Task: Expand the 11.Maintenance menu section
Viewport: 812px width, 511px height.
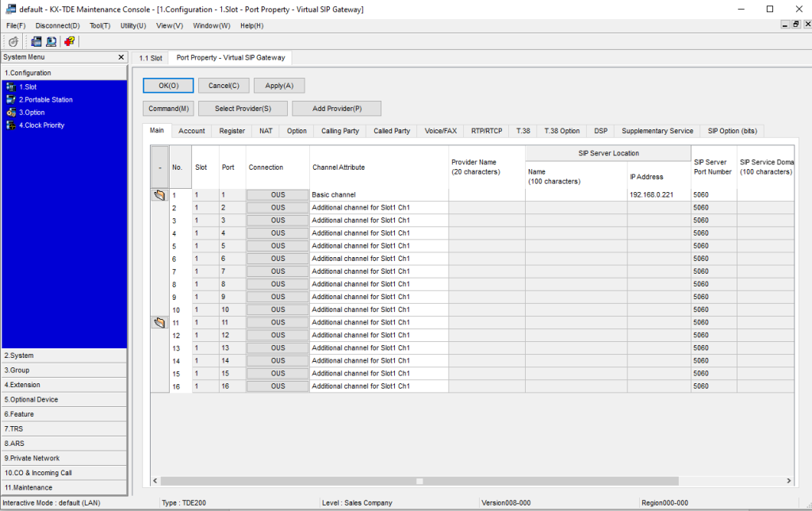Action: [x=64, y=488]
